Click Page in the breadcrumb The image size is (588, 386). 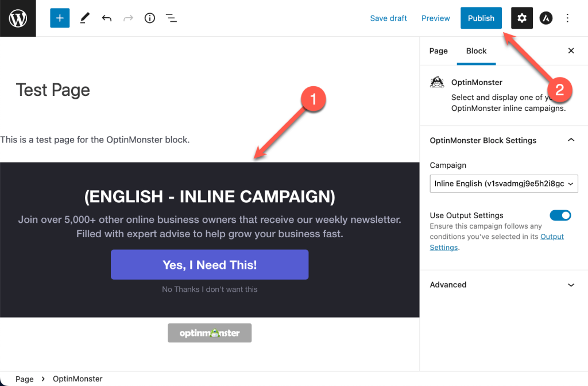(24, 379)
